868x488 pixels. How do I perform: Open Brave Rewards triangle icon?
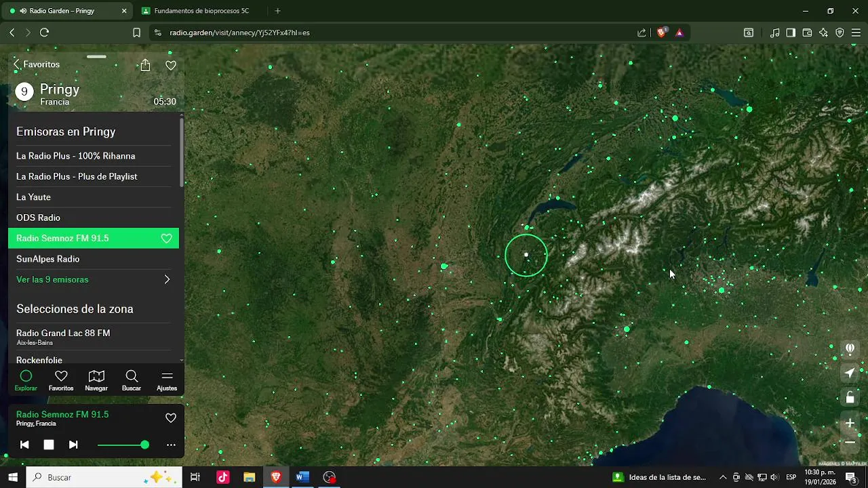tap(679, 33)
